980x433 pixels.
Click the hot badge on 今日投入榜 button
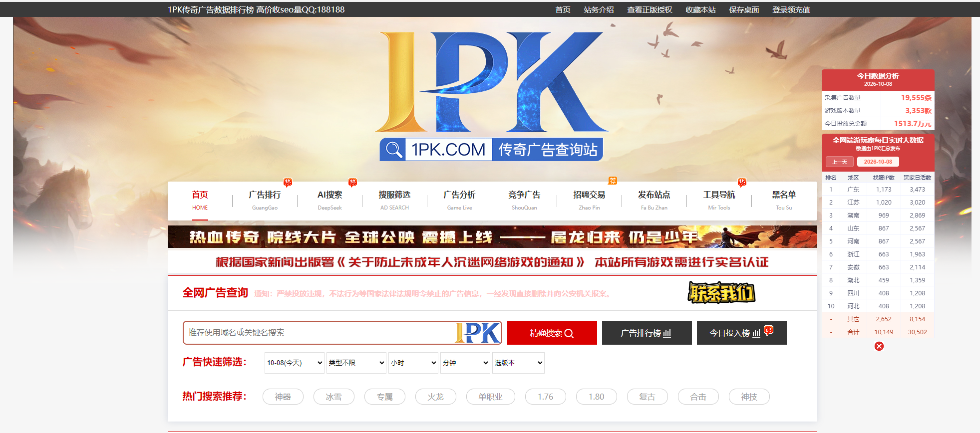(x=769, y=330)
